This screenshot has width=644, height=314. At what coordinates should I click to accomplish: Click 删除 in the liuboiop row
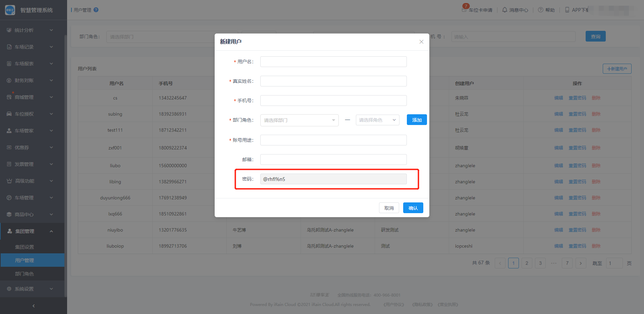596,246
